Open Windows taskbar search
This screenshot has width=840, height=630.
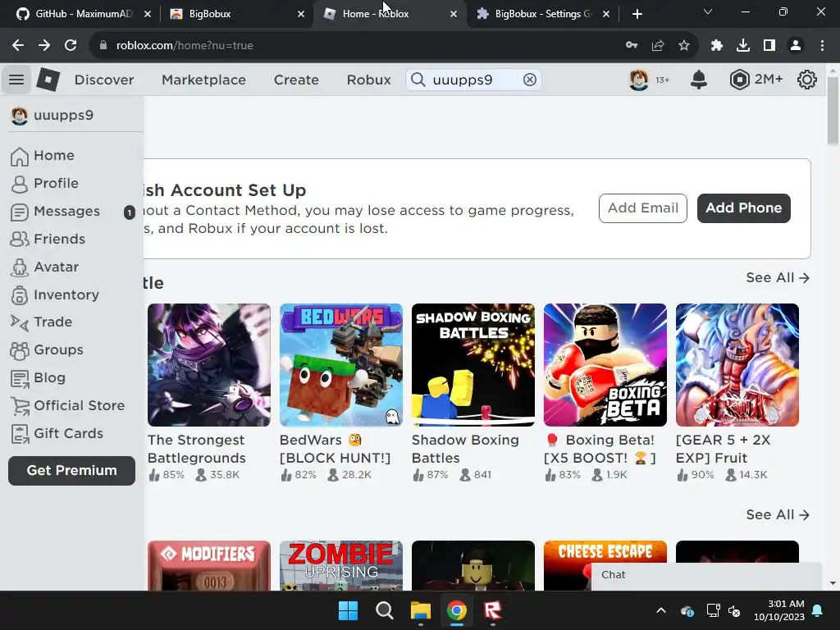click(384, 610)
